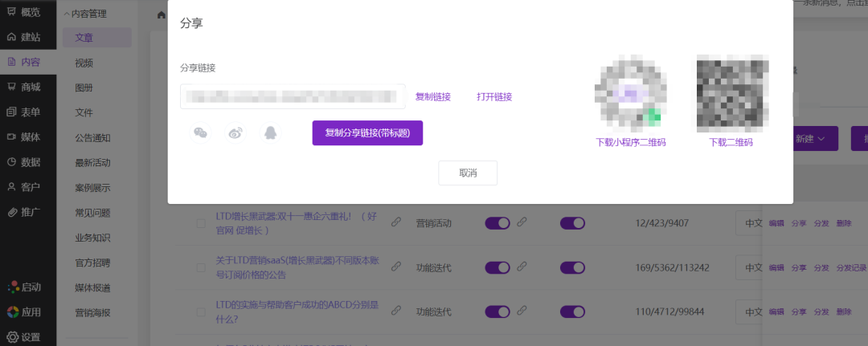Share via the Weibo icon
Screen dimensions: 868x346
[235, 133]
